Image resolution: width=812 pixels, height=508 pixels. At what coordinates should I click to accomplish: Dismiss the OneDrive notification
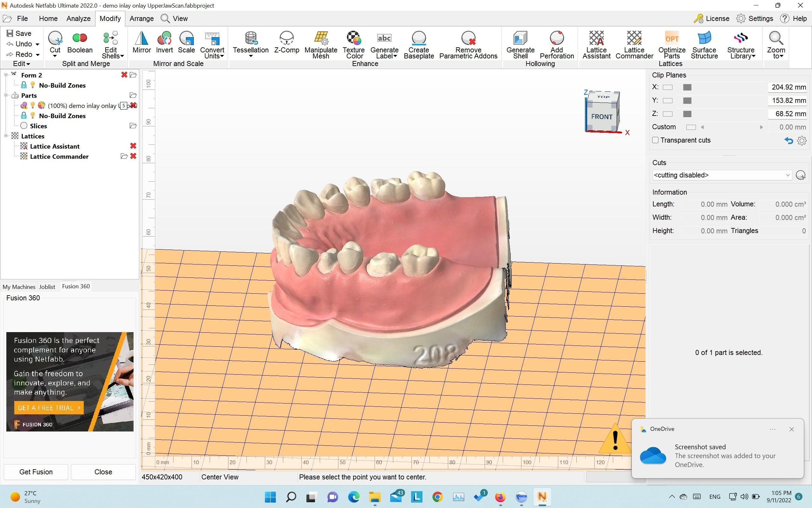791,429
